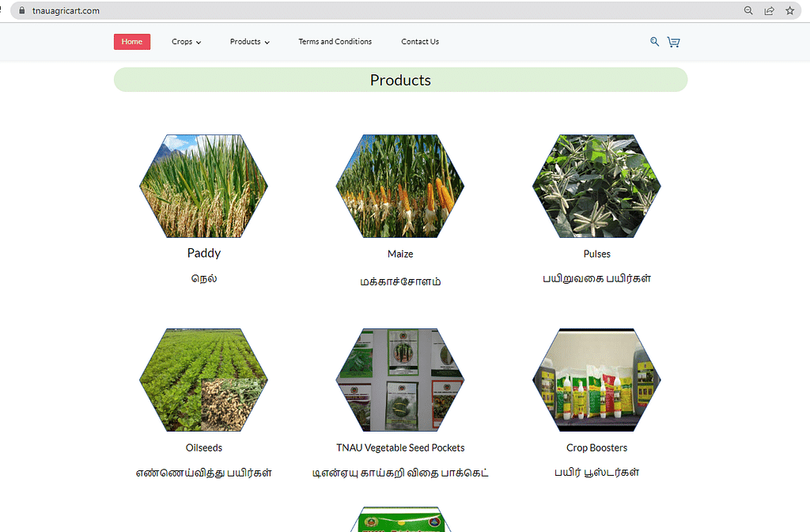Screen dimensions: 810x532
Task: Click the Products heading banner
Action: coord(400,80)
